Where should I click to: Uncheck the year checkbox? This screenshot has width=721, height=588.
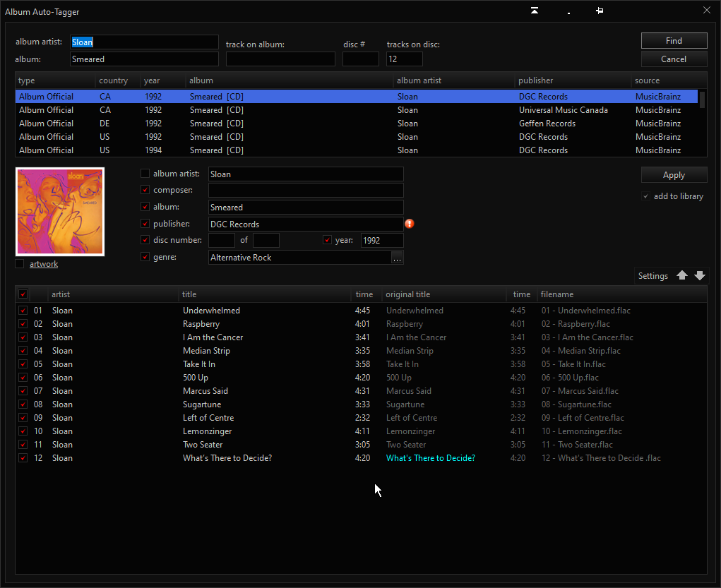(x=327, y=240)
